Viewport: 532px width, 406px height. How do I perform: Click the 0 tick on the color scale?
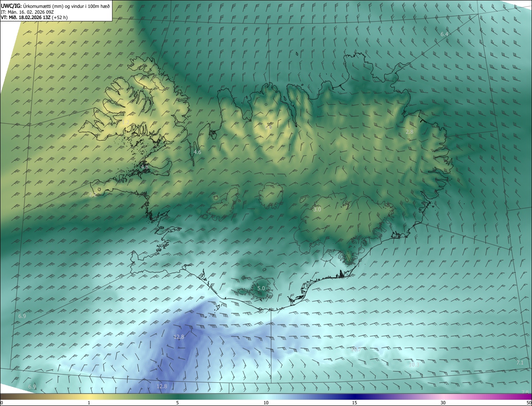tap(1, 403)
